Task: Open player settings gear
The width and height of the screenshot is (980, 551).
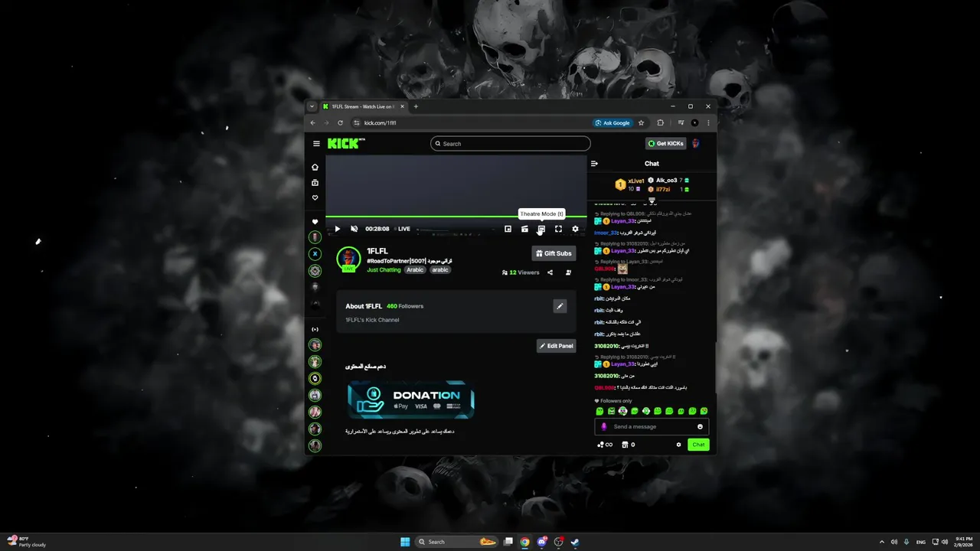Action: tap(575, 229)
